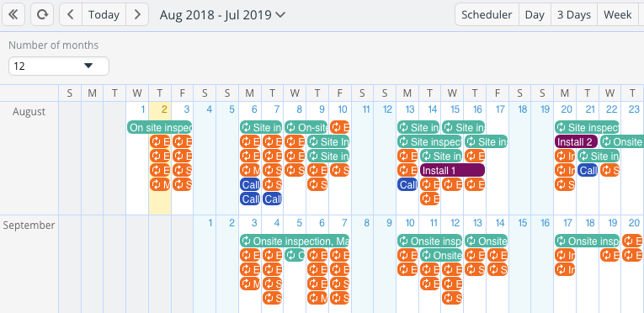
Task: Click the September month row label
Action: pyautogui.click(x=29, y=225)
